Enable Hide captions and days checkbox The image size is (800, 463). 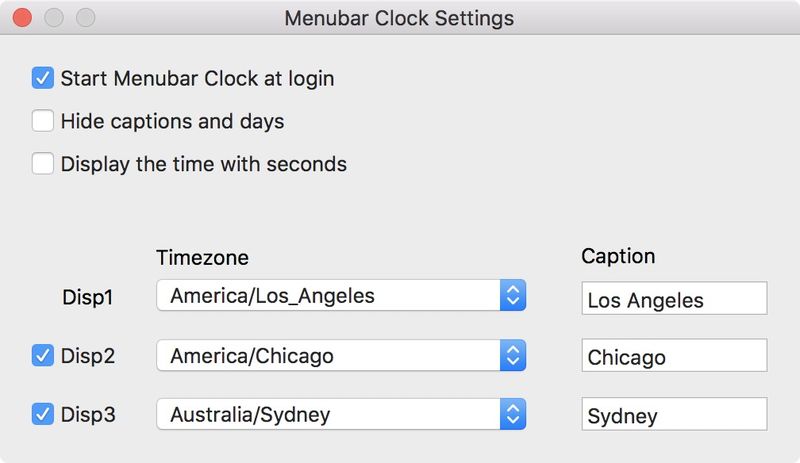pyautogui.click(x=42, y=121)
